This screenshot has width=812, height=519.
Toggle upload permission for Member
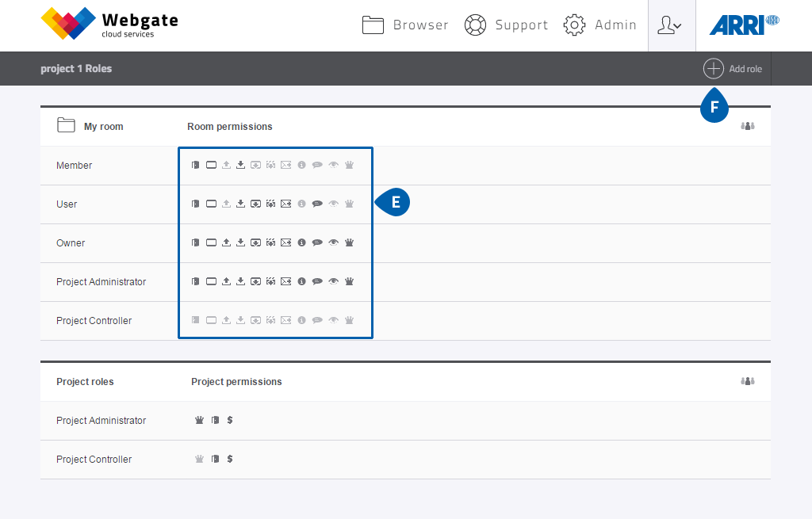(226, 165)
